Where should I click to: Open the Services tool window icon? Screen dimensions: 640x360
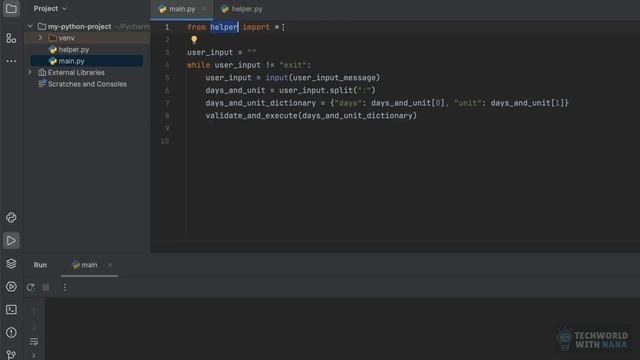(11, 287)
